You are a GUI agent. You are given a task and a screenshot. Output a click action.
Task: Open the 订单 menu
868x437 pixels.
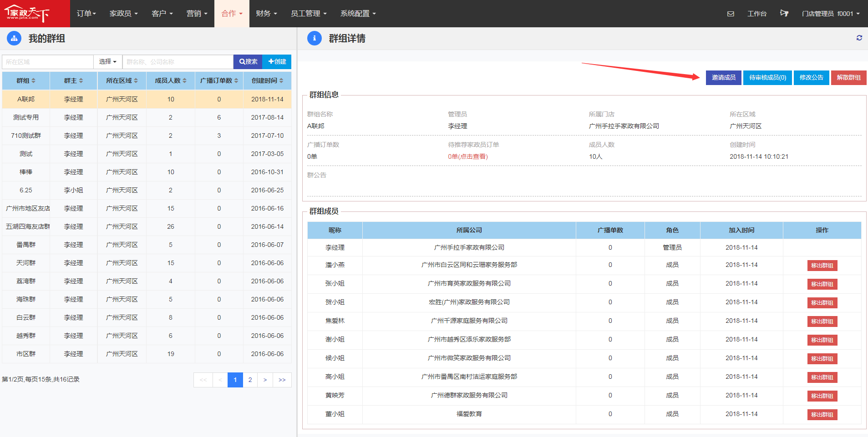coord(86,14)
